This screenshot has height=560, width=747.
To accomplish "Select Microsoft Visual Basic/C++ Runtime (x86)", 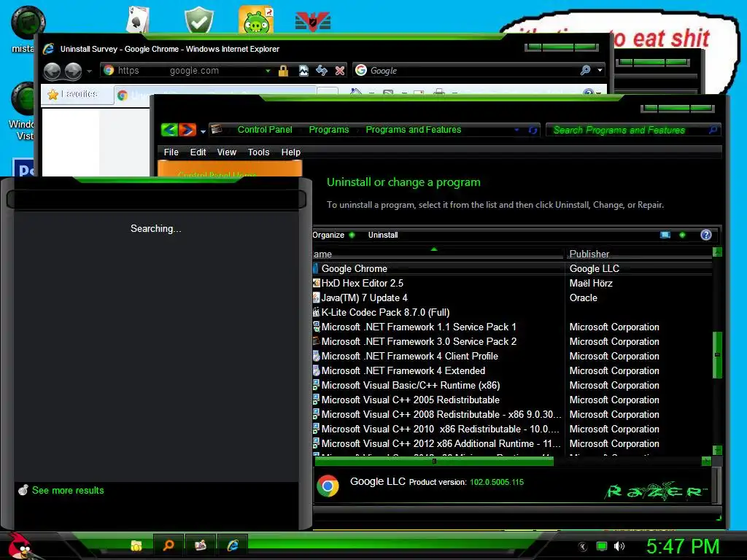I will pos(512,385).
